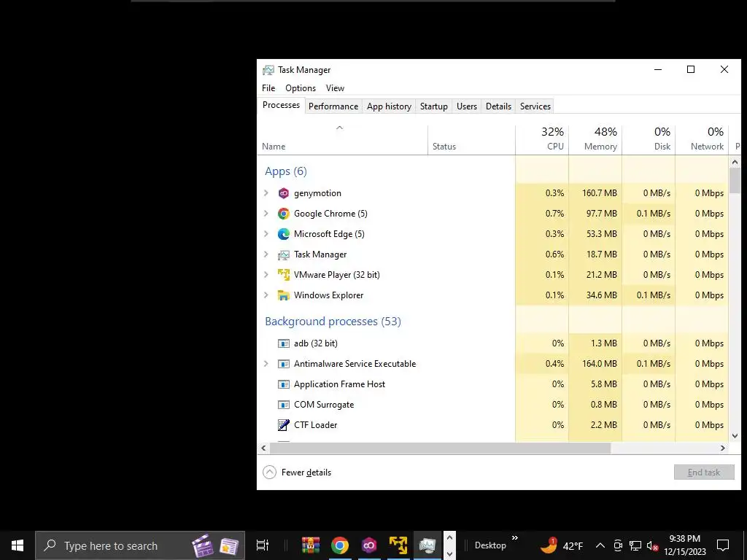The width and height of the screenshot is (747, 560).
Task: Click the taskbar search box
Action: click(140, 545)
